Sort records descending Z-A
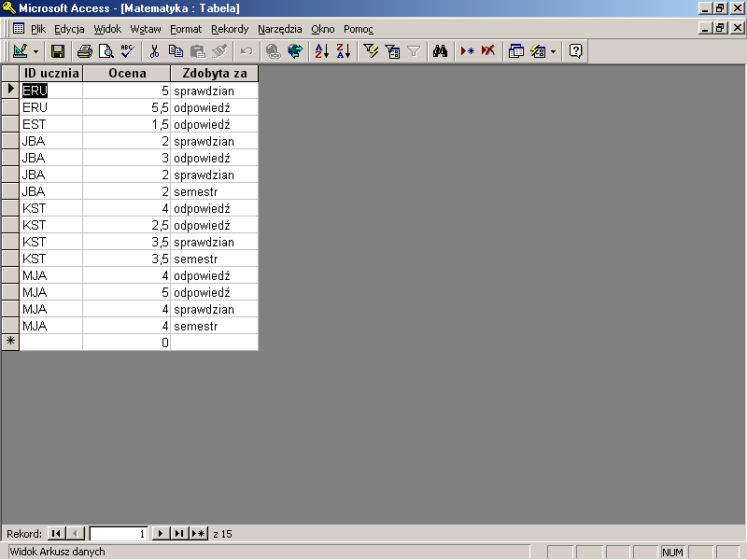The width and height of the screenshot is (747, 560). tap(343, 51)
